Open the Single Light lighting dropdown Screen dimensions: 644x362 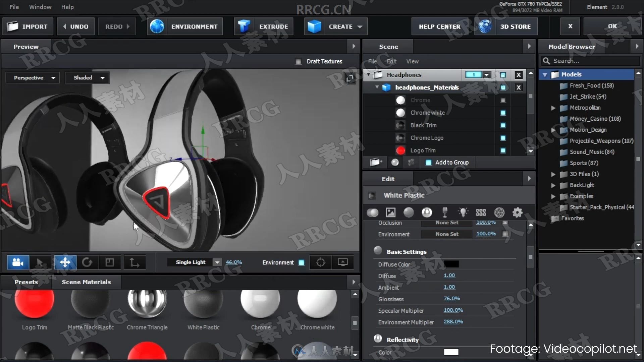coord(195,262)
